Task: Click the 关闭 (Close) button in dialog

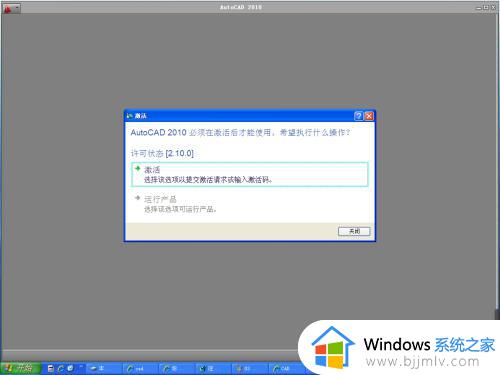Action: 354,231
